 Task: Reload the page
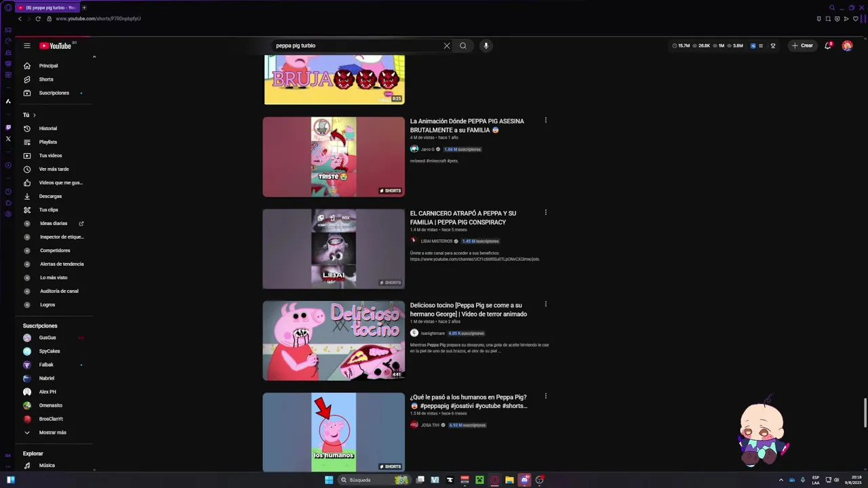point(38,18)
